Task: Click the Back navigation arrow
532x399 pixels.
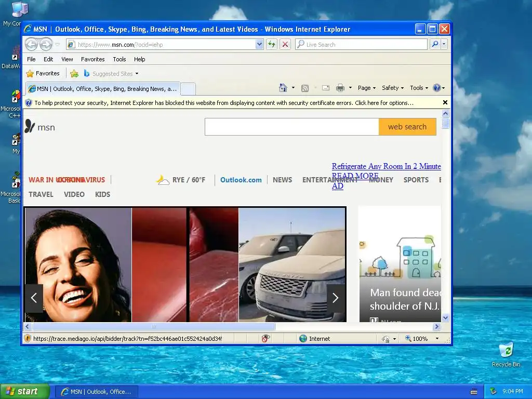Action: coord(32,45)
